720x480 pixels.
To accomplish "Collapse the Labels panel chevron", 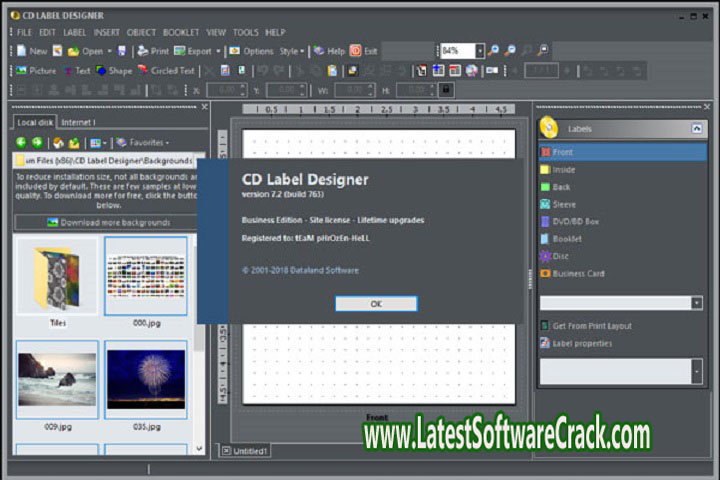I will [x=697, y=129].
